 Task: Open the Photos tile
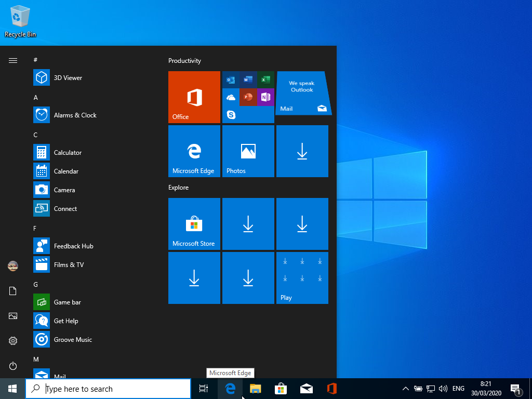click(248, 151)
